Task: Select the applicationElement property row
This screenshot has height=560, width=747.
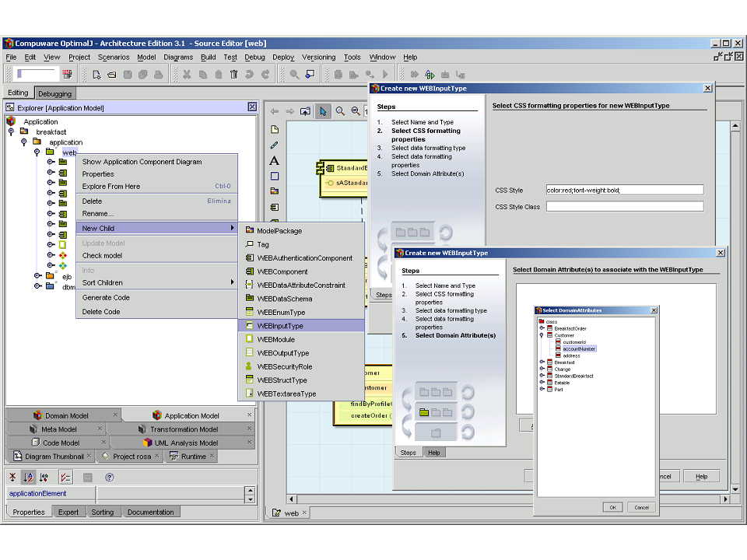Action: [126, 494]
